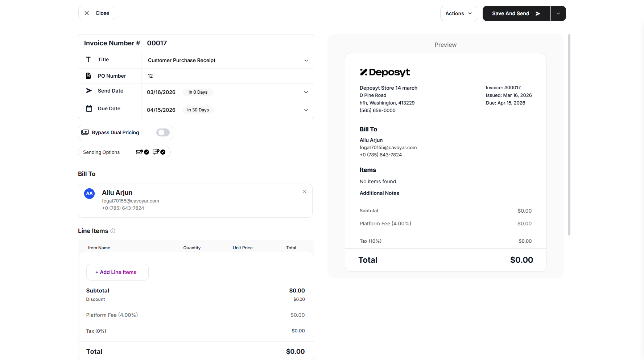Click Total column header
Screen dimensions: 644x360
(x=291, y=248)
